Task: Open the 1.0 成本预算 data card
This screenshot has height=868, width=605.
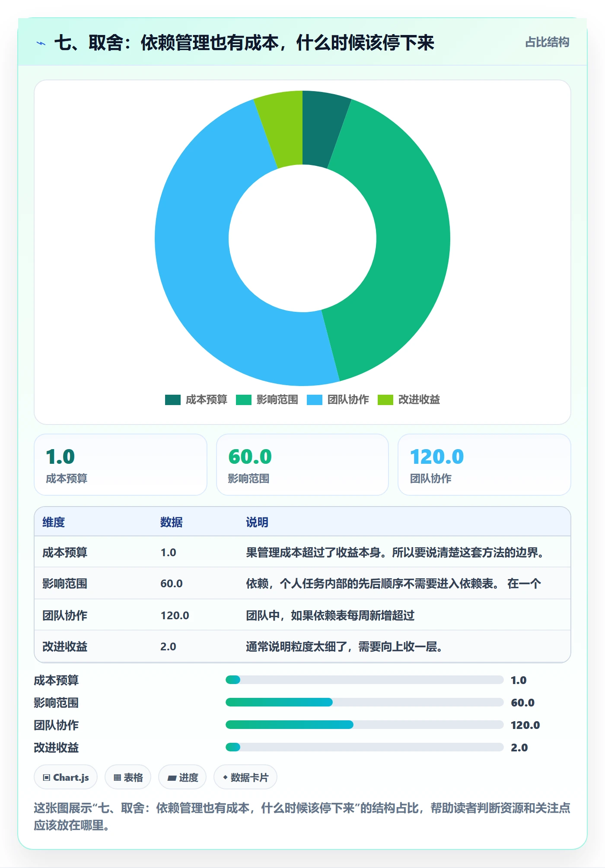Action: click(121, 465)
